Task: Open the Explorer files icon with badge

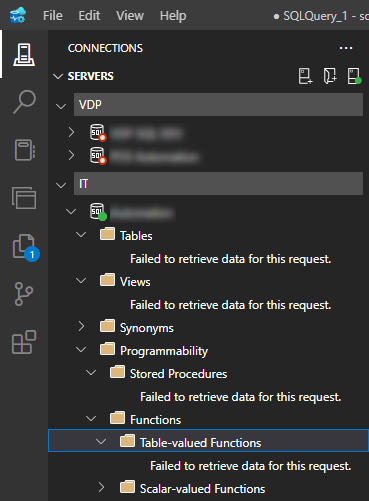Action: point(26,248)
